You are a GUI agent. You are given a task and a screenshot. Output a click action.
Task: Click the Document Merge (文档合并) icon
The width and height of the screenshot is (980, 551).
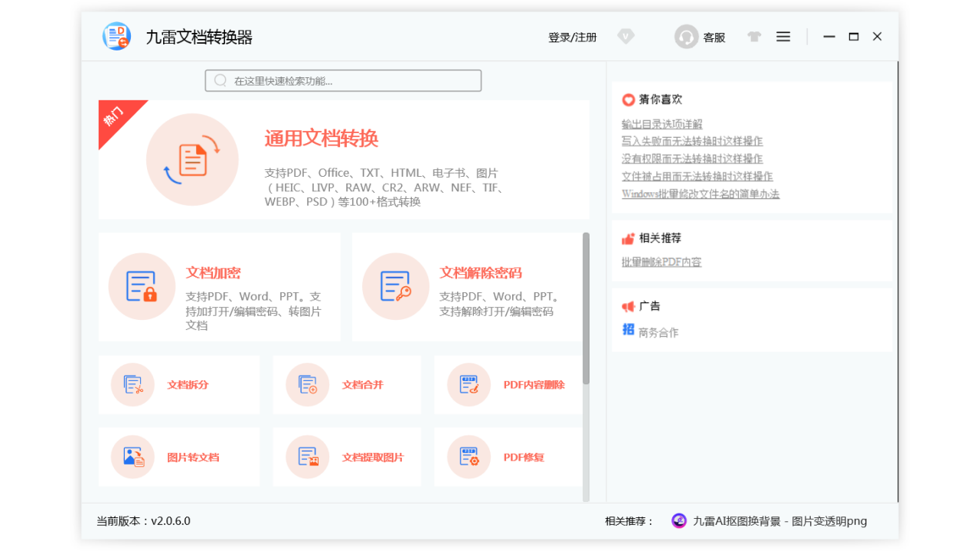308,385
